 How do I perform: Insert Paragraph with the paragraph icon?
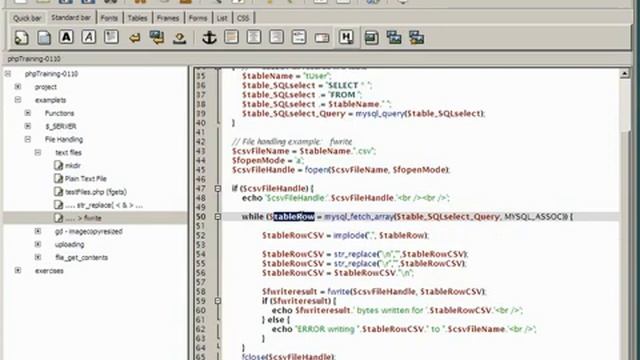tap(111, 37)
